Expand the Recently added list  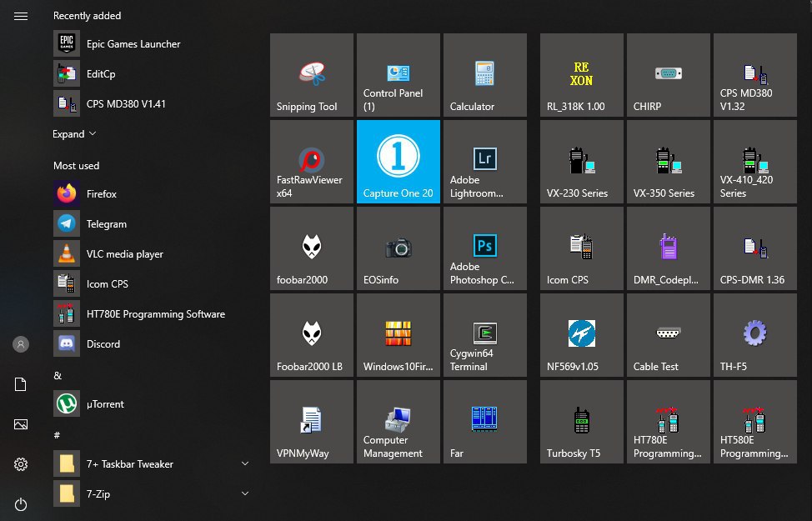74,134
